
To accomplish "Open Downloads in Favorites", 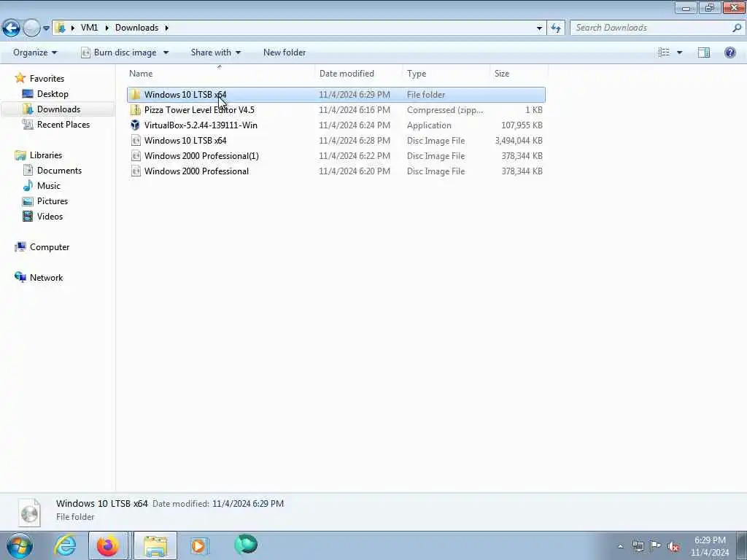I will tap(58, 109).
